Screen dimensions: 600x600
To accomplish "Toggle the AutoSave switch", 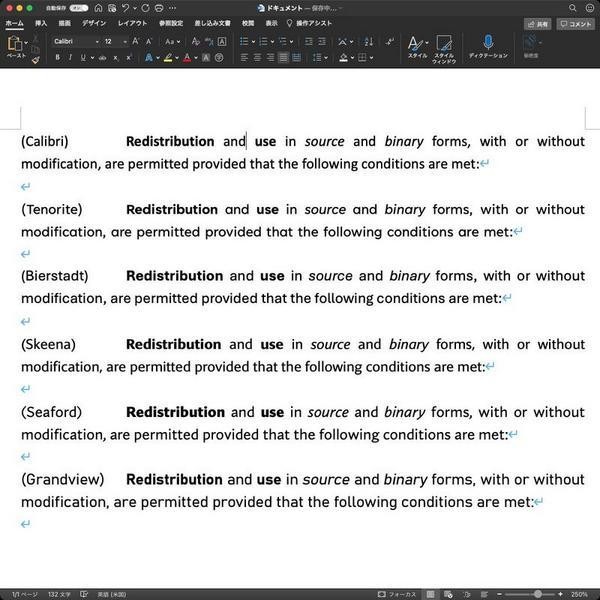I will click(78, 8).
